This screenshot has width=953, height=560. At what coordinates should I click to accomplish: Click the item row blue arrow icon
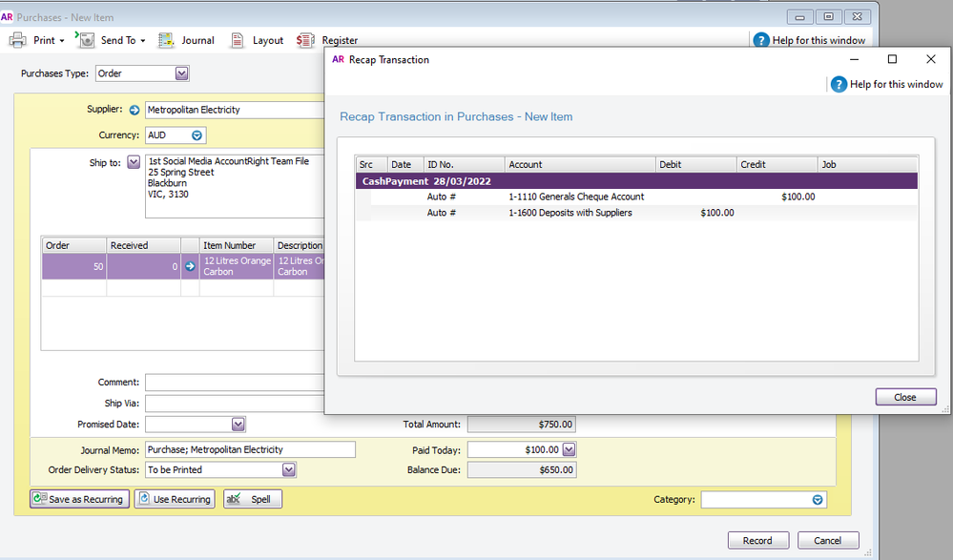(190, 266)
